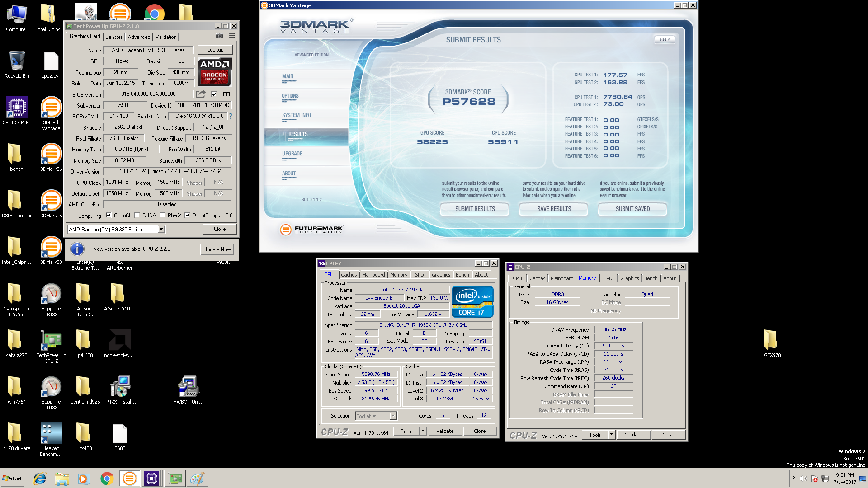The height and width of the screenshot is (488, 868).
Task: Open the 3DMark03 desktop shortcut
Action: [51, 250]
